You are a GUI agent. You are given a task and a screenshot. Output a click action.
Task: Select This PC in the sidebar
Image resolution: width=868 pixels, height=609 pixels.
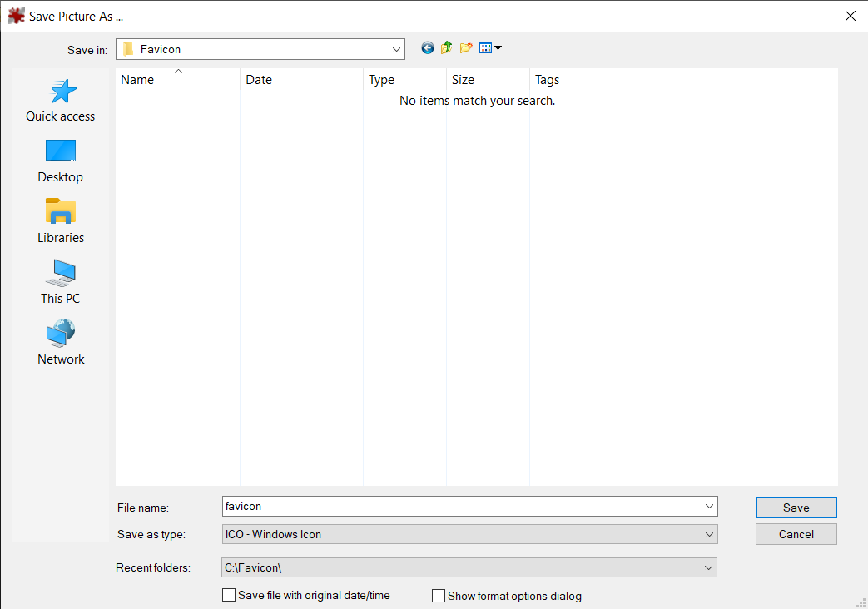(x=60, y=281)
